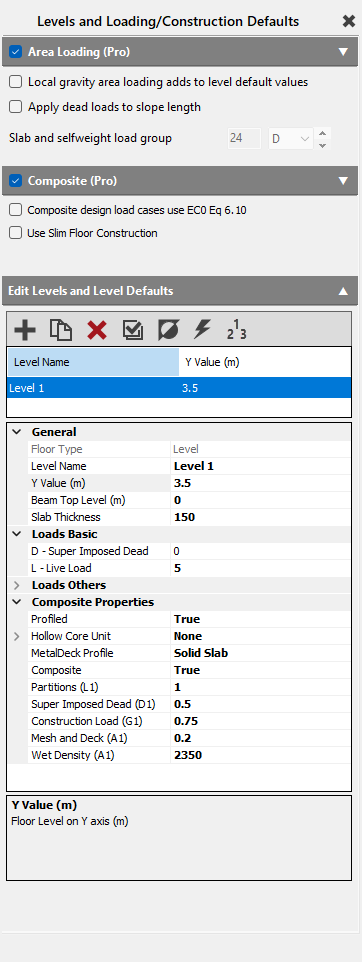Open the load group D dropdown
The width and height of the screenshot is (362, 962).
tap(291, 139)
